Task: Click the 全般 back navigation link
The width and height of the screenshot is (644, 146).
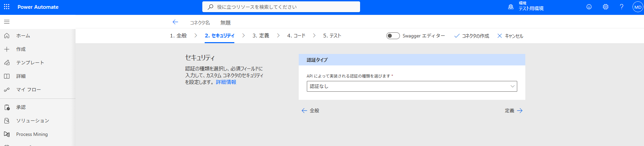Action: [310, 111]
